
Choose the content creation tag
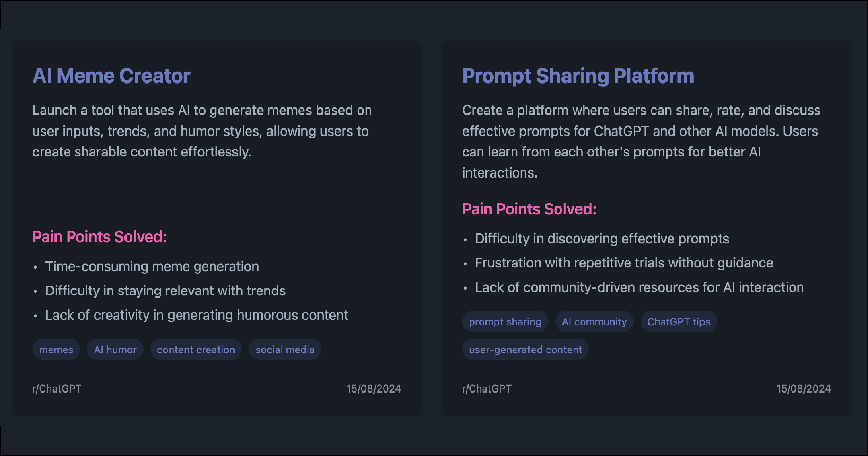coord(196,349)
